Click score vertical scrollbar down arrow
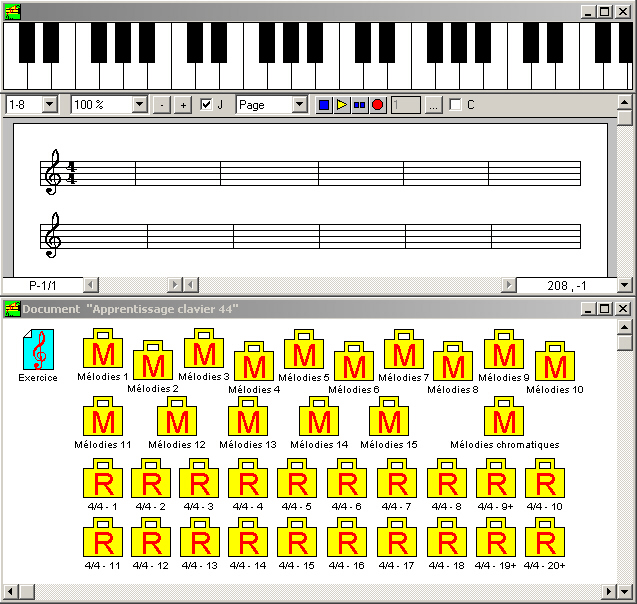 624,285
